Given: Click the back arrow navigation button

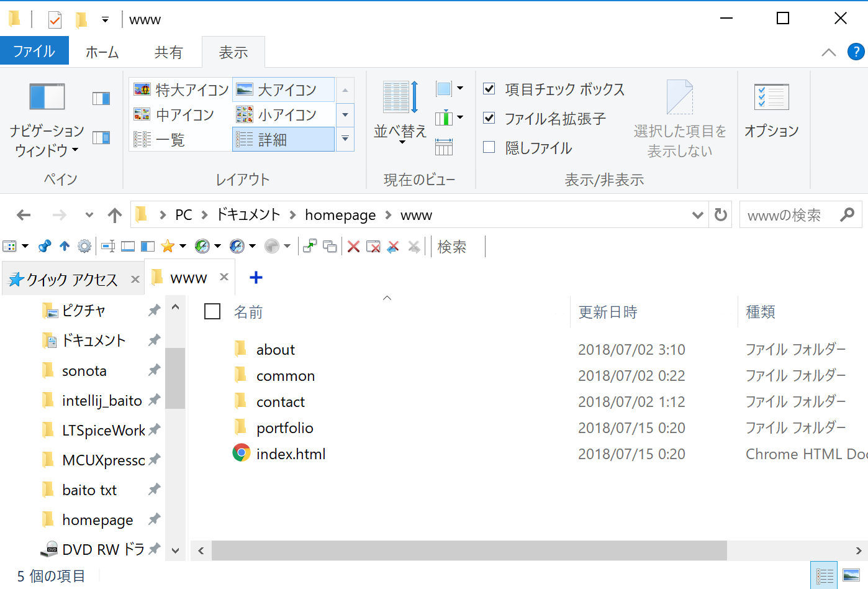Looking at the screenshot, I should click(x=24, y=216).
